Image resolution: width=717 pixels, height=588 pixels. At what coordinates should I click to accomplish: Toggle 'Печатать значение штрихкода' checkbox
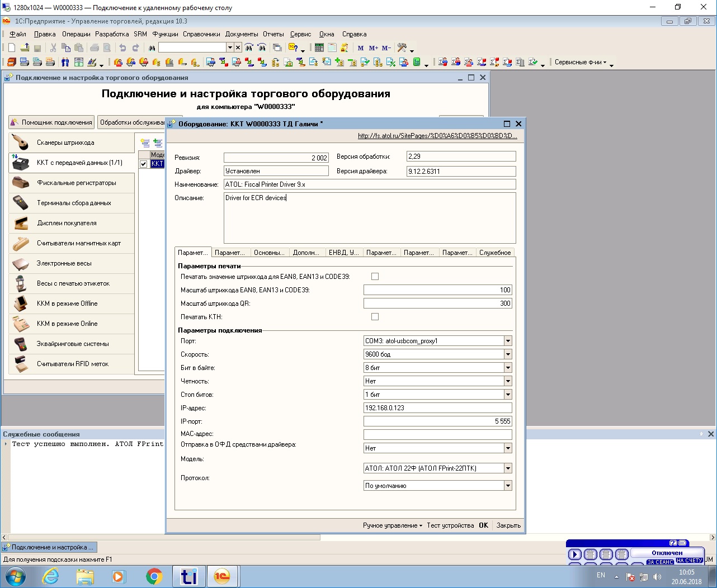coord(375,276)
